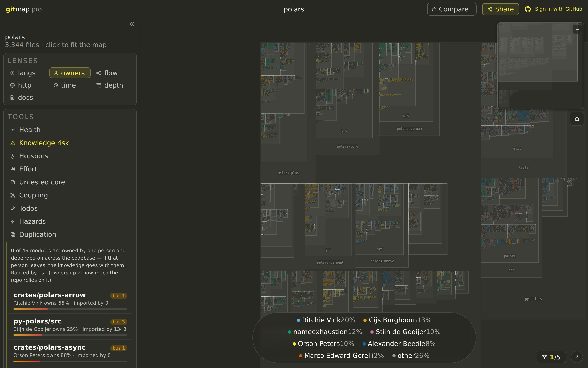This screenshot has height=368, width=588.
Task: Open the Compare view
Action: point(451,9)
